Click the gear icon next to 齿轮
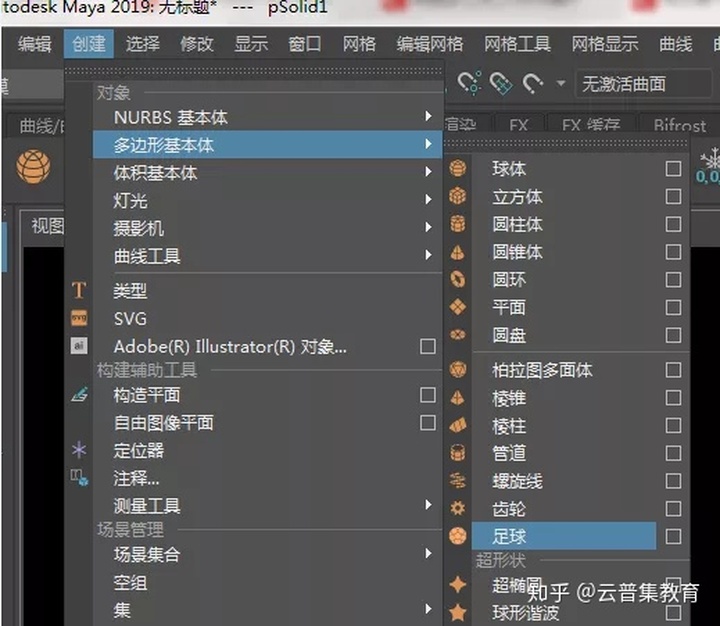The image size is (720, 626). [457, 508]
